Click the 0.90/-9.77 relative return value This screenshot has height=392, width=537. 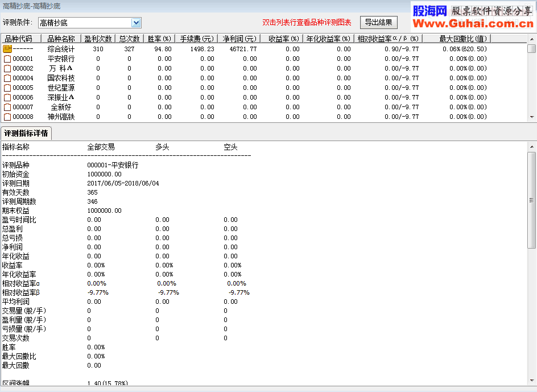click(x=402, y=49)
